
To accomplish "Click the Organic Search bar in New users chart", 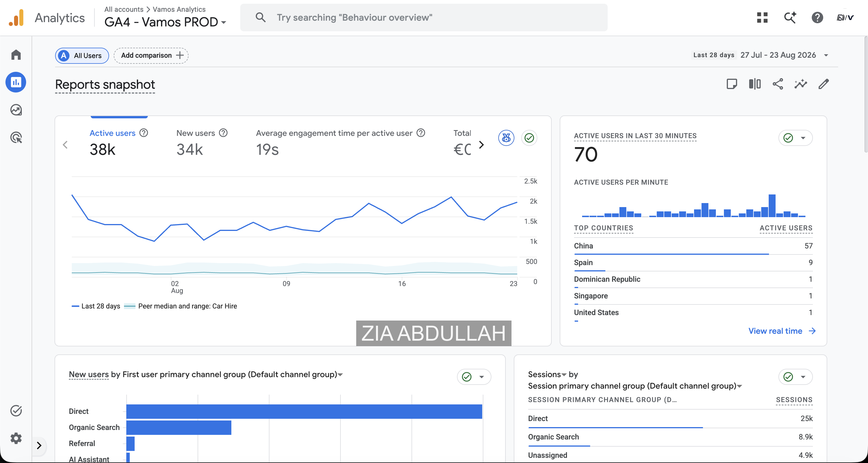I will click(x=179, y=427).
